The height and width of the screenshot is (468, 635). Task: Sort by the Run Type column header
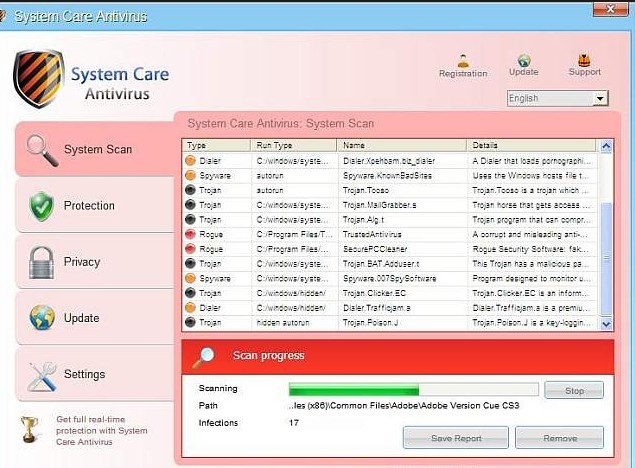coord(294,145)
